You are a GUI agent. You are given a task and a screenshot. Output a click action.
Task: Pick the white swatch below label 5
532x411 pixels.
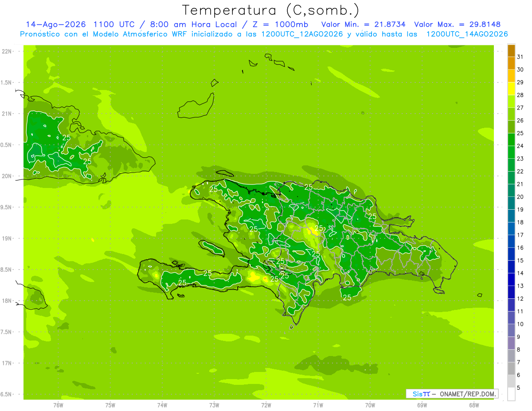pos(511,394)
